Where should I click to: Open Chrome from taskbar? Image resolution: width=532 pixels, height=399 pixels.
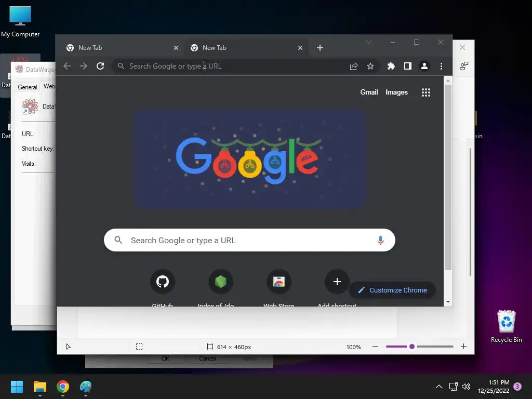pos(63,387)
